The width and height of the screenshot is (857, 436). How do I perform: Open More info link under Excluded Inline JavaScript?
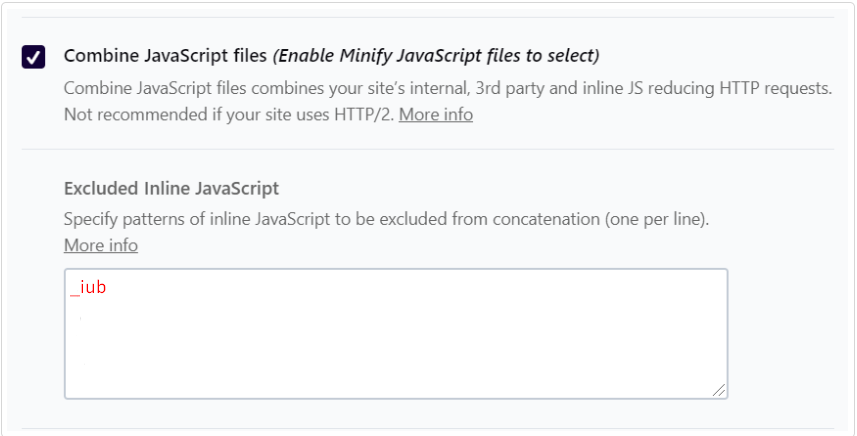[101, 245]
